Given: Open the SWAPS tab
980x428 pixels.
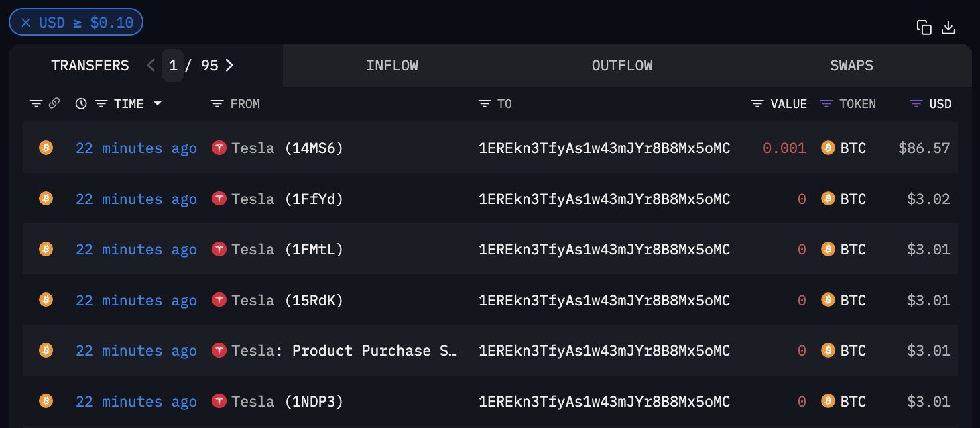Looking at the screenshot, I should (x=852, y=66).
